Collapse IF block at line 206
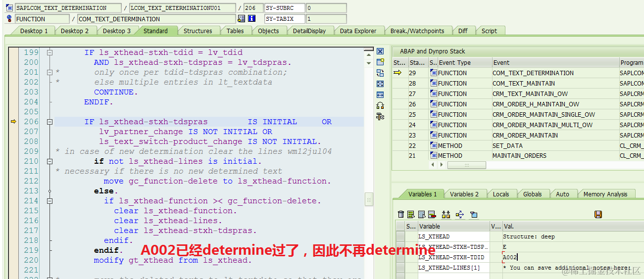644x279 pixels. 50,122
